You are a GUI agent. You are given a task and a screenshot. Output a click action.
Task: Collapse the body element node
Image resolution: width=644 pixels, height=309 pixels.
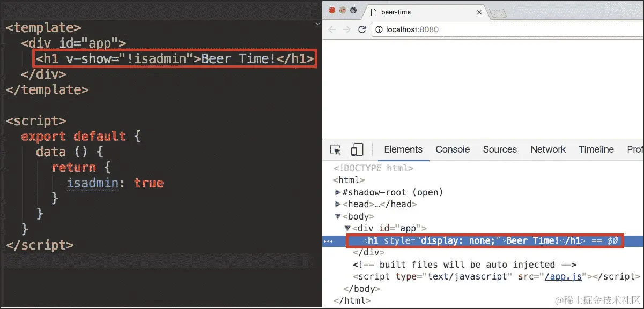point(337,216)
